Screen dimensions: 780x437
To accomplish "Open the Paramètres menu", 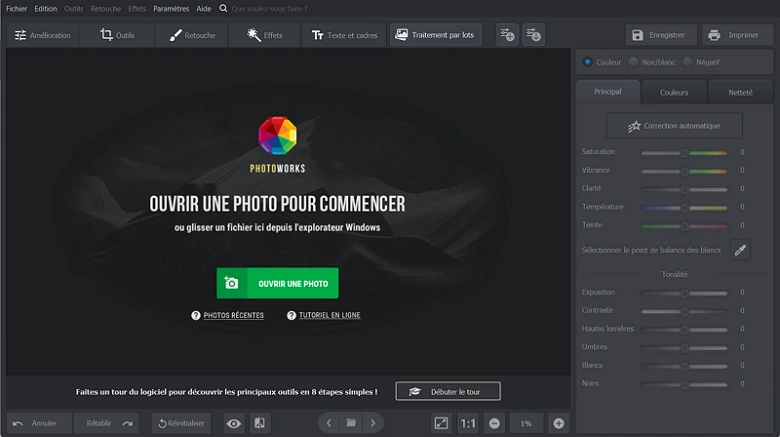I will 171,8.
